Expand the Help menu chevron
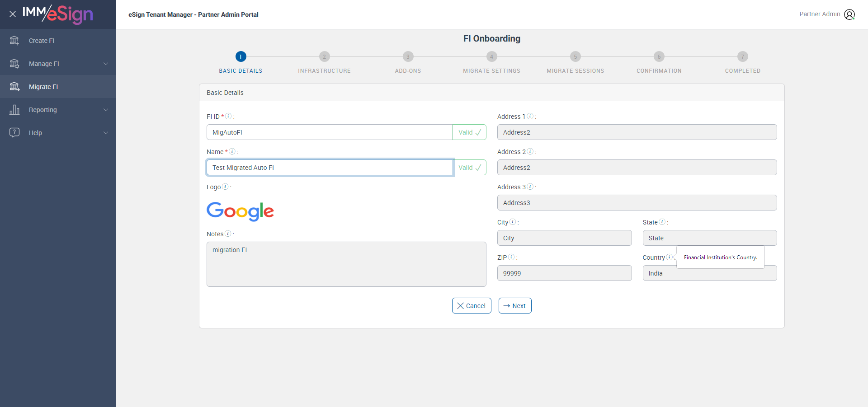The image size is (868, 407). tap(106, 133)
